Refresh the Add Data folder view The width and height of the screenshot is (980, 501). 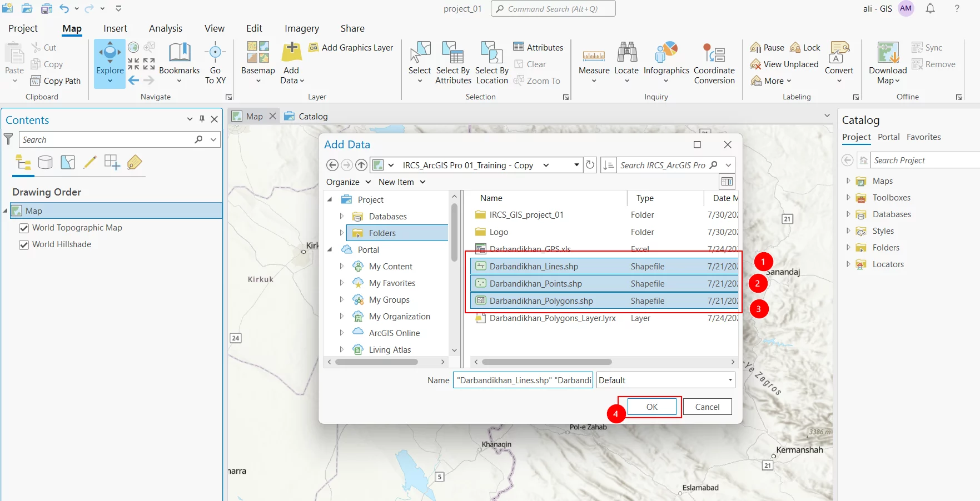pos(590,165)
